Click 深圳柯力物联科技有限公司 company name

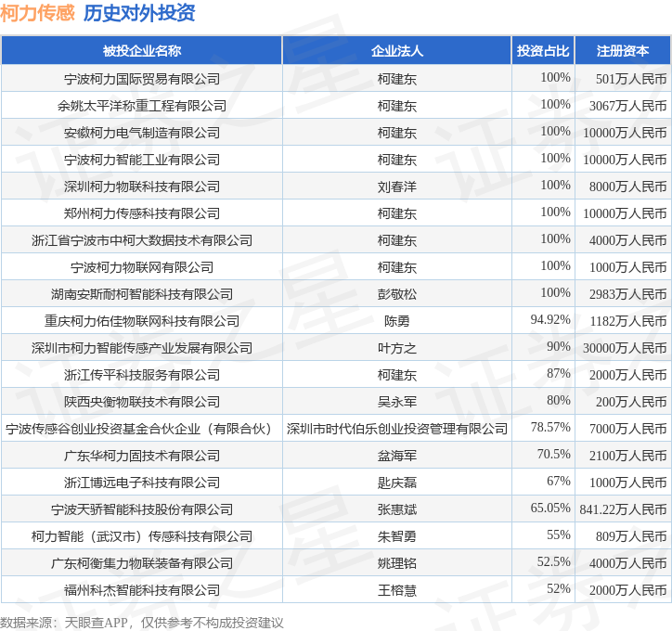(x=142, y=187)
